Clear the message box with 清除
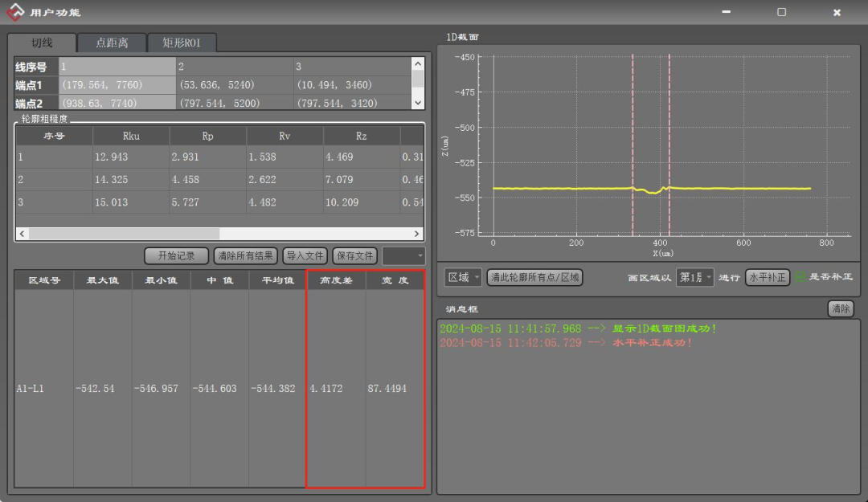The height and width of the screenshot is (502, 868). point(841,308)
